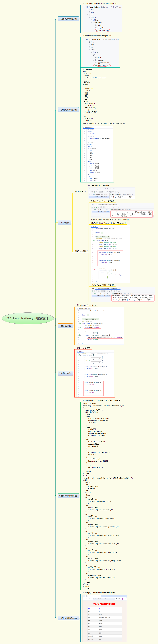Collapse resources folder in the tree lacking application.yml
The height and width of the screenshot is (644, 158).
91,23
